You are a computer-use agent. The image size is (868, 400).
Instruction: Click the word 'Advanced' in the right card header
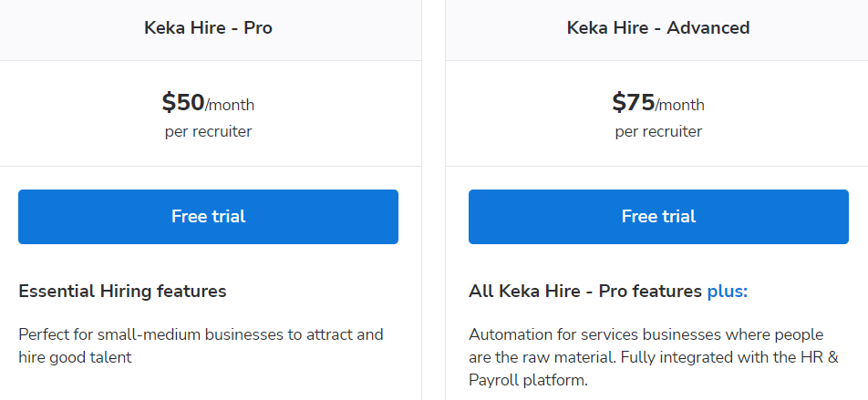[x=708, y=27]
